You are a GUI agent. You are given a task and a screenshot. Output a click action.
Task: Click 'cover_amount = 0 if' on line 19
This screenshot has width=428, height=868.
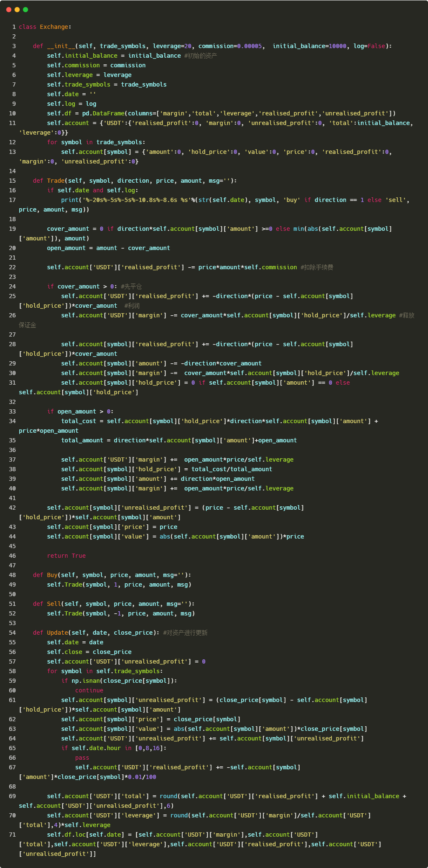pos(80,229)
